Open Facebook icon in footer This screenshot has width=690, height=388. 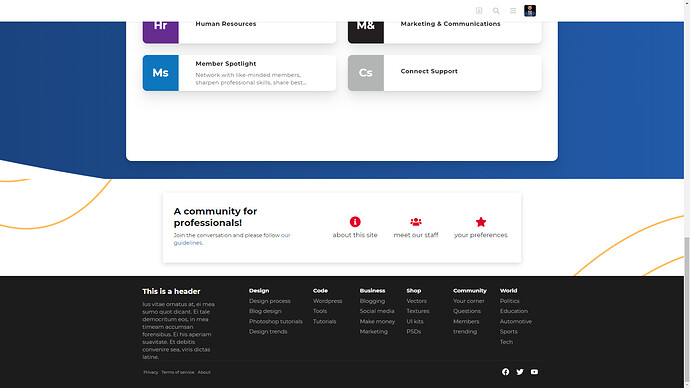tap(506, 372)
